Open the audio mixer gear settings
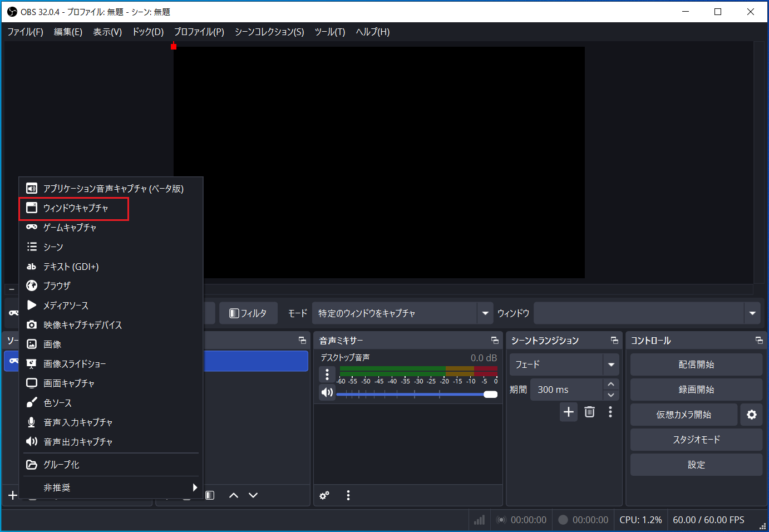This screenshot has width=769, height=532. point(324,495)
